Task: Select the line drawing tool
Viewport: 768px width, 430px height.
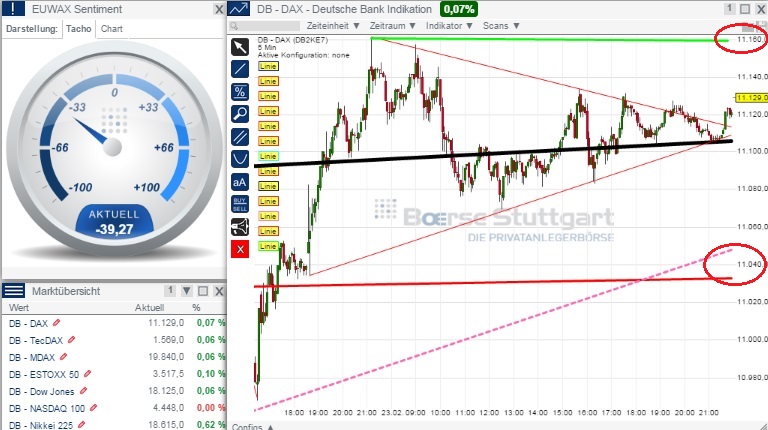Action: (240, 69)
